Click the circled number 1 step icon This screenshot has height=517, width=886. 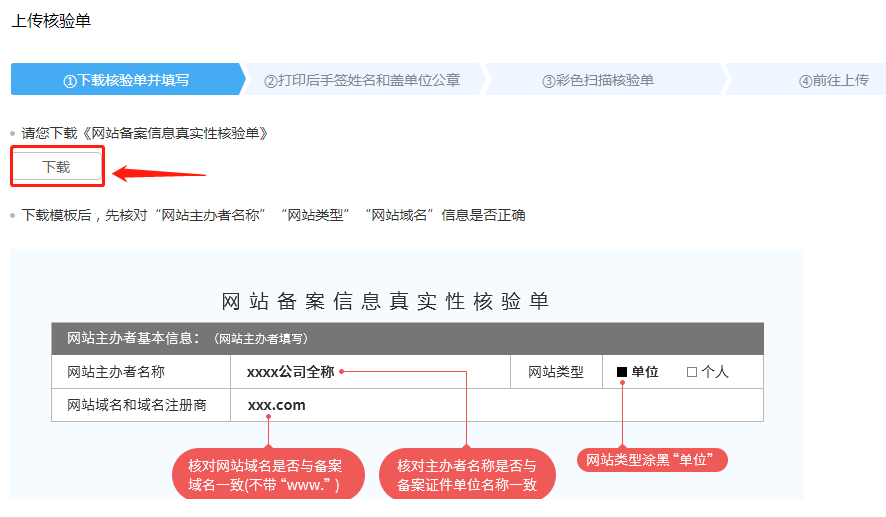[x=70, y=81]
